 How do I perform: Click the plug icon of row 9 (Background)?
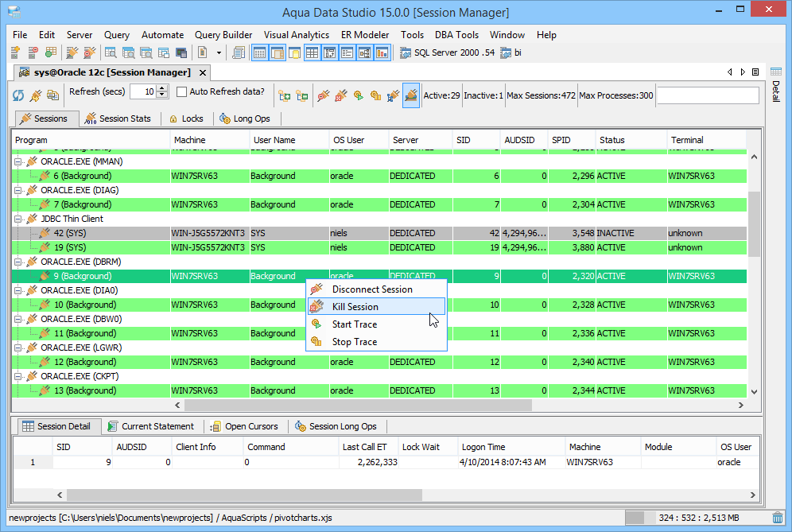pos(45,276)
